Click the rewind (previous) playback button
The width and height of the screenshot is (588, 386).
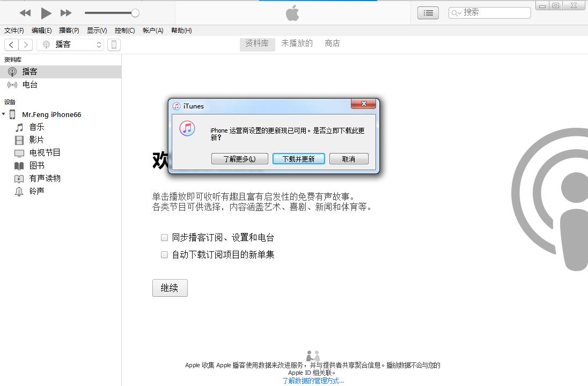[x=25, y=13]
